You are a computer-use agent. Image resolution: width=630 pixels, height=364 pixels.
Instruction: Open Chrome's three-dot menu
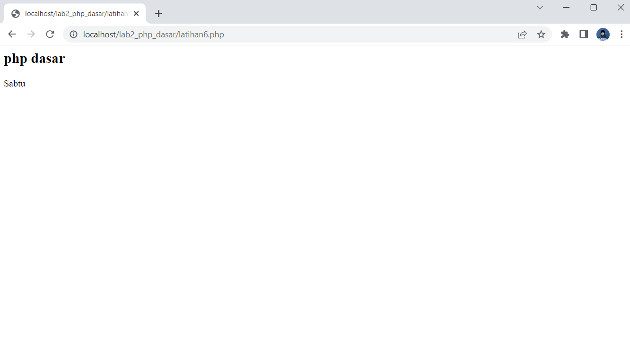pyautogui.click(x=621, y=35)
